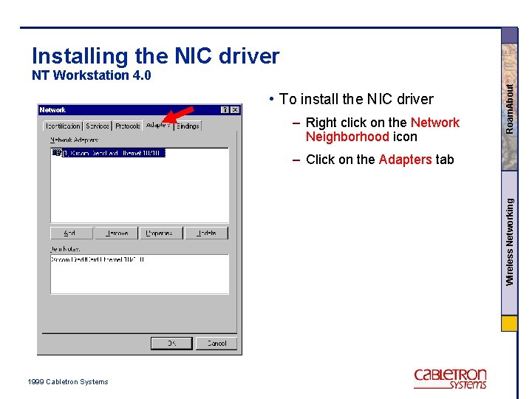
Task: Dismiss dialog with Cancel button
Action: tap(216, 344)
